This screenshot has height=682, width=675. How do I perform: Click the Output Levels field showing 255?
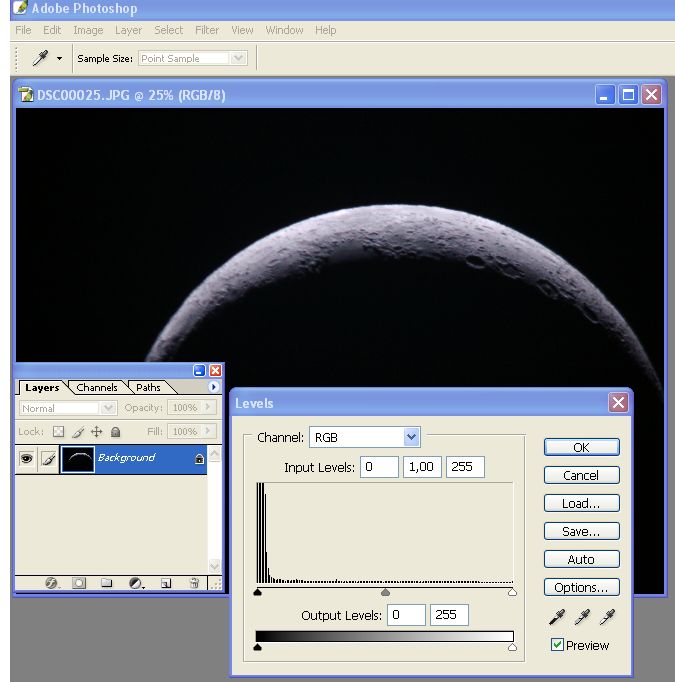(449, 615)
